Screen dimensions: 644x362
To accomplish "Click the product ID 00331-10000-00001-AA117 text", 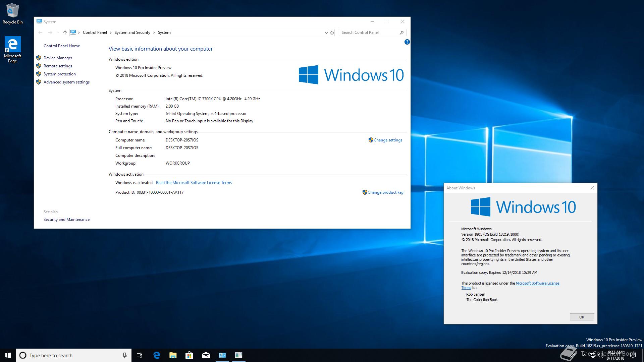I will [160, 192].
